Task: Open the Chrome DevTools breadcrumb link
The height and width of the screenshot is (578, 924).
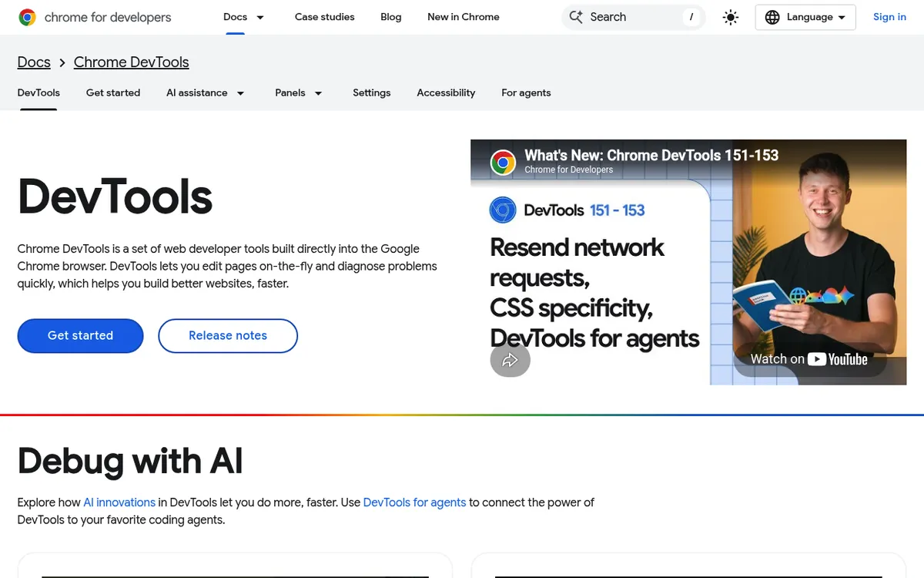Action: 132,62
